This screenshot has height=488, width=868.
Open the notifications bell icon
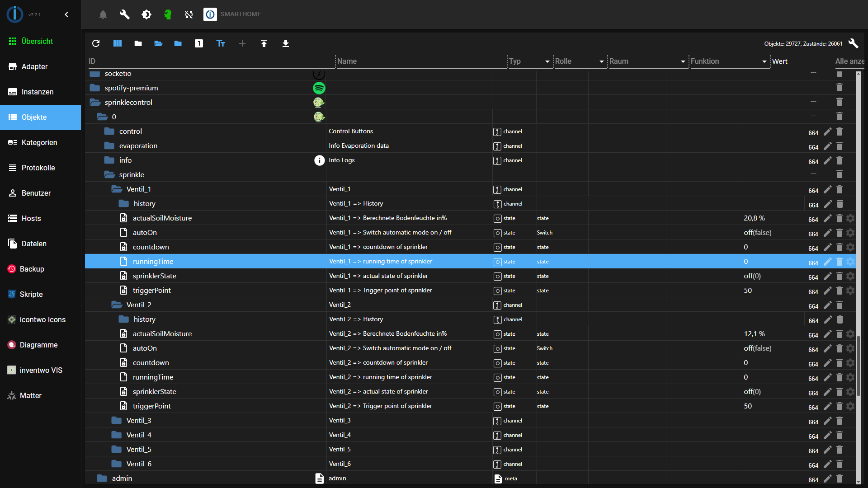pyautogui.click(x=103, y=14)
